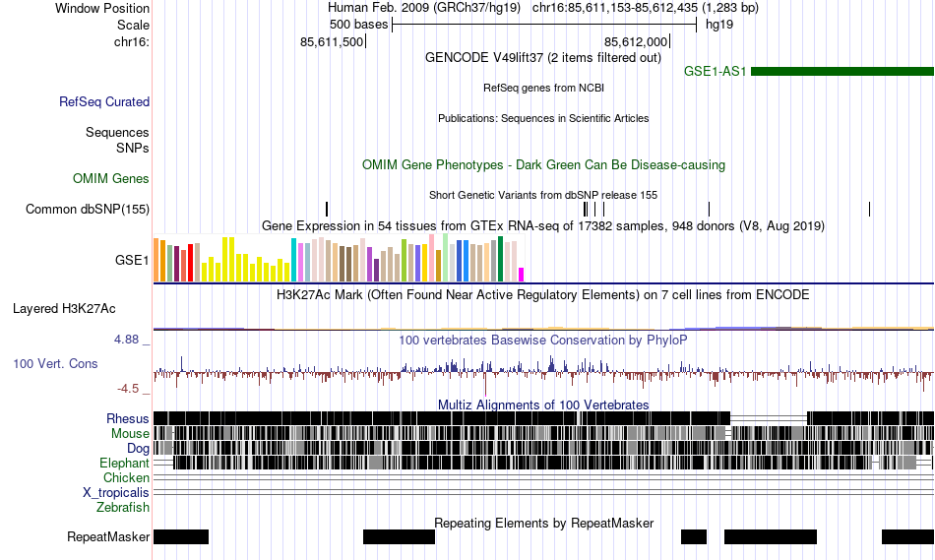Image resolution: width=935 pixels, height=560 pixels.
Task: Click the GSE1-AS1 green gene bar
Action: coord(842,72)
